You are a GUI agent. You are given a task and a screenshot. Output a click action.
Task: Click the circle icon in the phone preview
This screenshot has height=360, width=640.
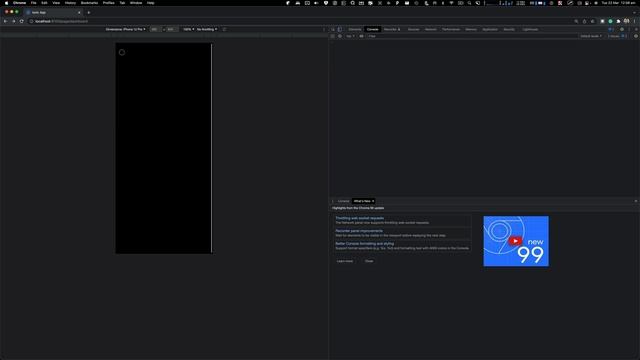click(x=122, y=52)
